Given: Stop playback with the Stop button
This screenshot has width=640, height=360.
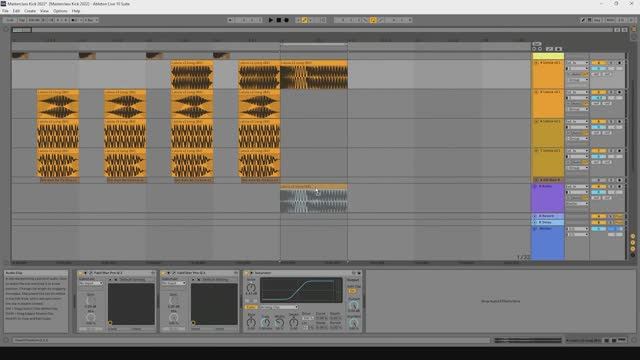Looking at the screenshot, I should coord(279,20).
